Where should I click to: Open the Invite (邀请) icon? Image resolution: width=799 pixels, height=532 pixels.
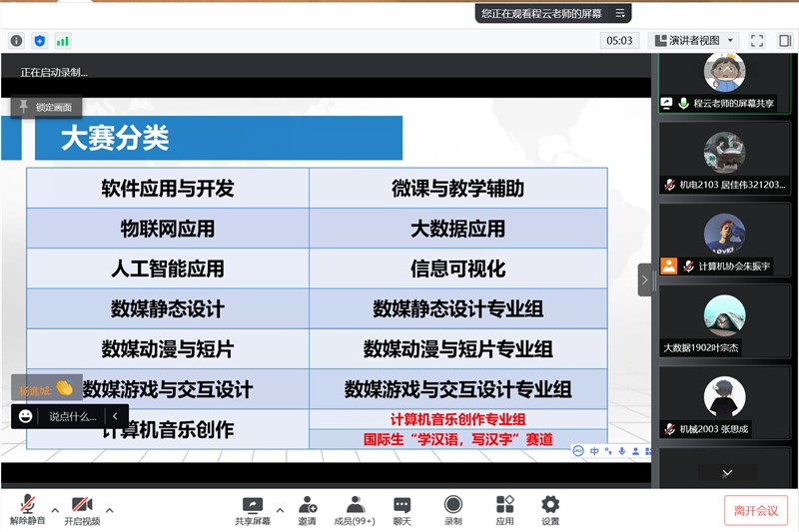[x=307, y=509]
